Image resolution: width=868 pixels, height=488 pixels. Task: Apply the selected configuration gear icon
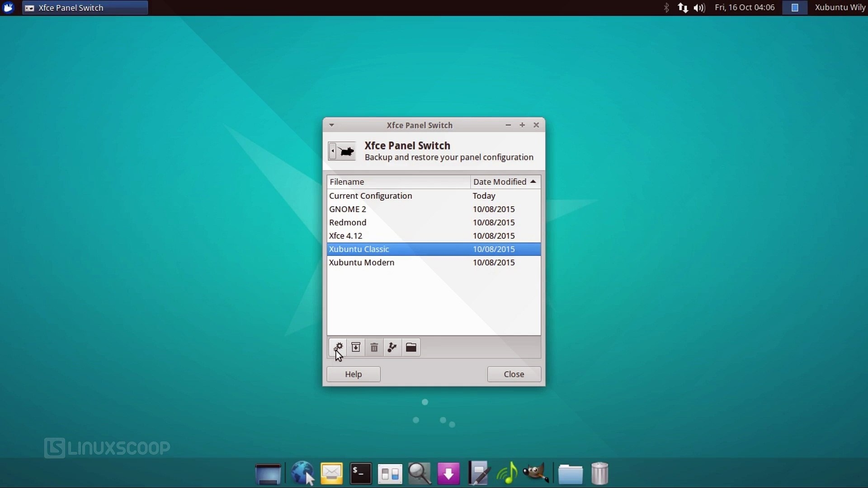[x=338, y=347]
